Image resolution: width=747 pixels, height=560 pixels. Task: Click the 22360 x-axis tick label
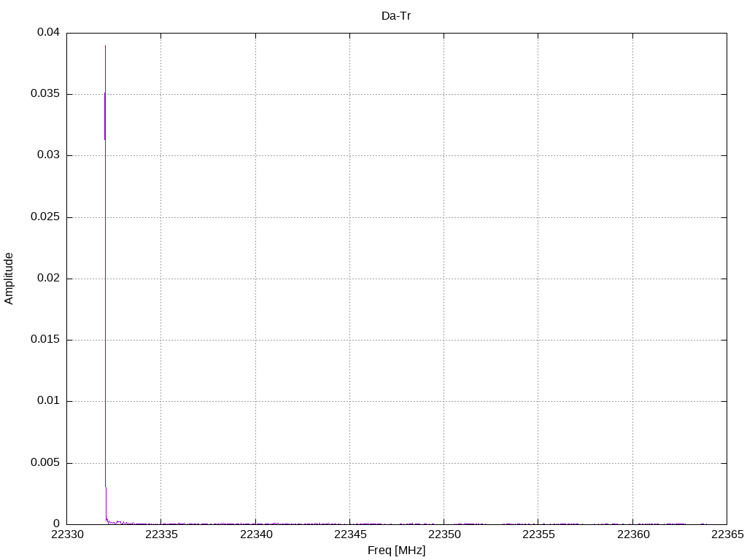(x=633, y=534)
